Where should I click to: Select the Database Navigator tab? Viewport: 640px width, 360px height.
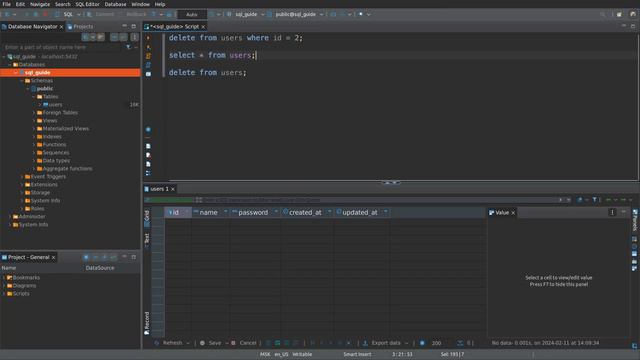point(32,27)
